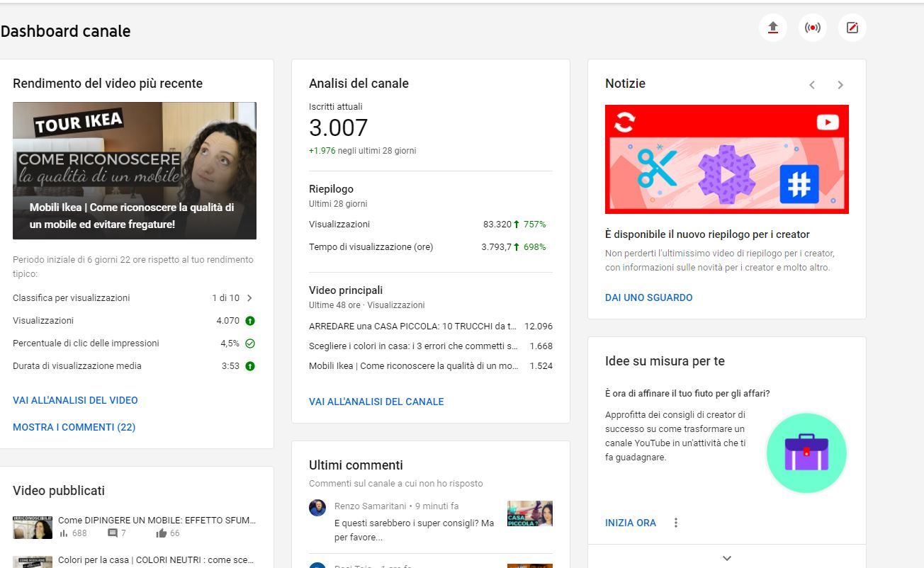Expand the 'Classifica per visualizzazioni' chevron

click(x=249, y=298)
